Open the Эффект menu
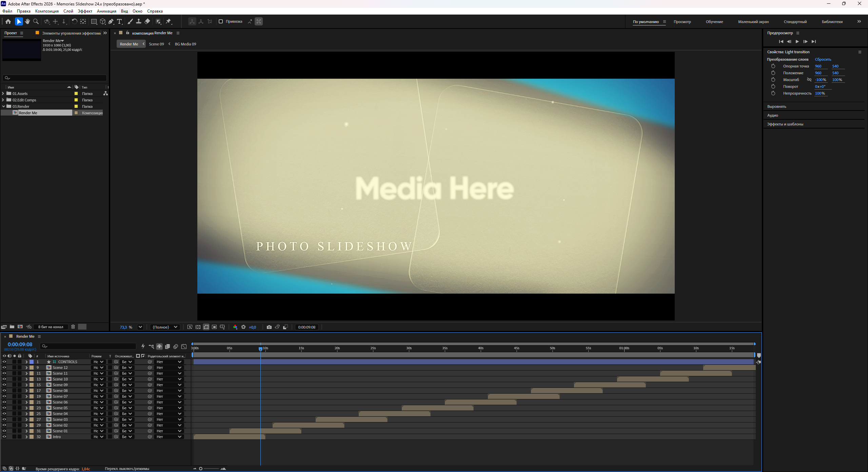The width and height of the screenshot is (868, 472). 85,11
